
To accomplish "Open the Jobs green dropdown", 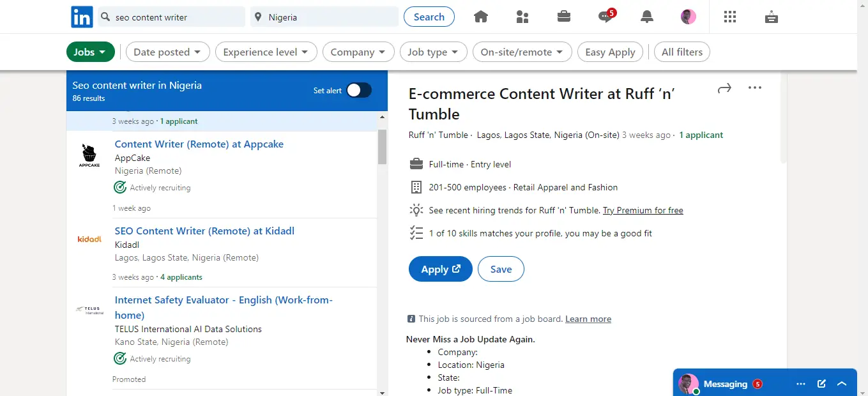I will (x=91, y=52).
